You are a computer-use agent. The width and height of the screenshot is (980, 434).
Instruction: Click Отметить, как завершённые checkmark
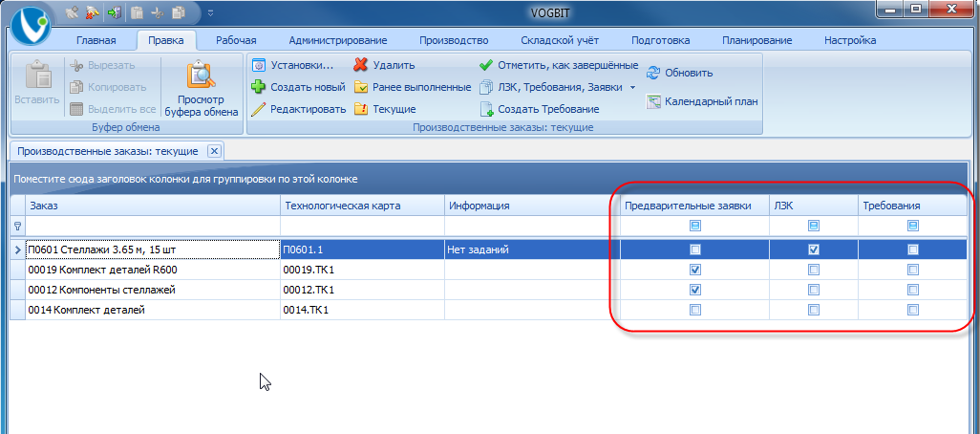tap(558, 65)
